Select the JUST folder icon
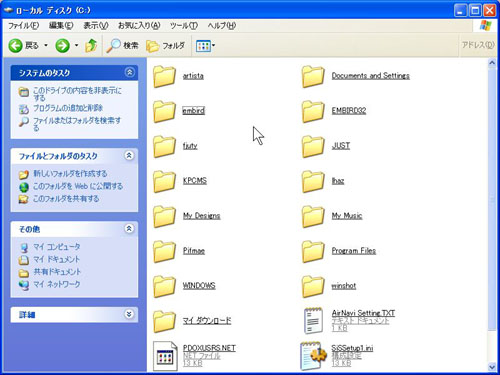The width and height of the screenshot is (500, 375). 313,146
